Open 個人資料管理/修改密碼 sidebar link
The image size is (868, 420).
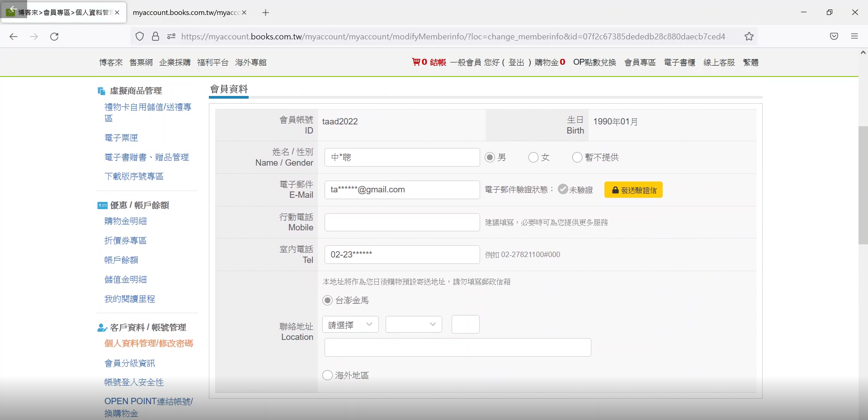(149, 344)
